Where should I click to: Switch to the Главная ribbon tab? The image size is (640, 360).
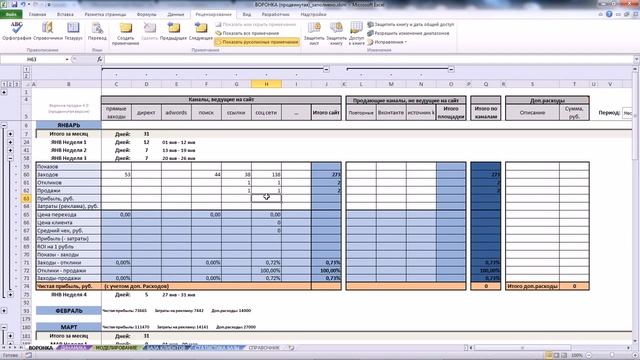[x=38, y=14]
